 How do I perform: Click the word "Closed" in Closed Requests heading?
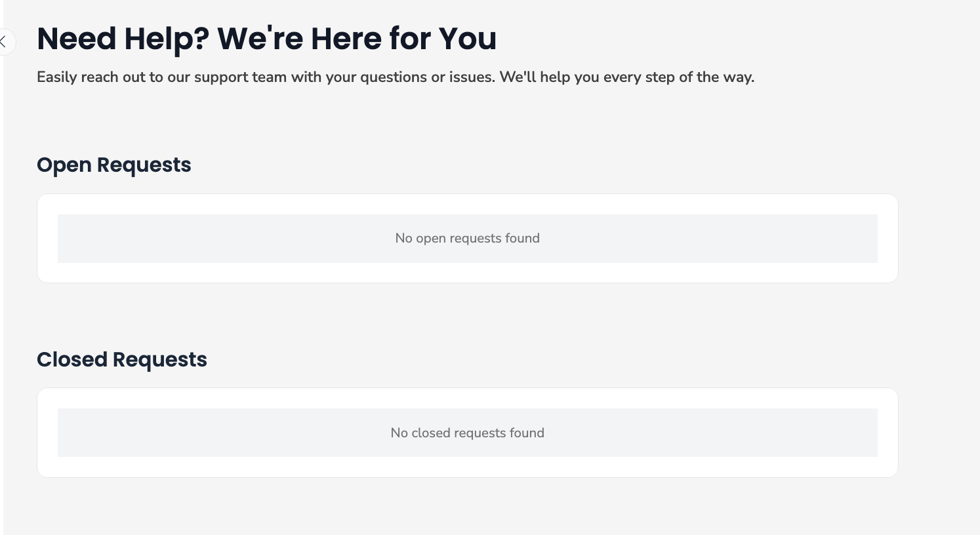[72, 360]
